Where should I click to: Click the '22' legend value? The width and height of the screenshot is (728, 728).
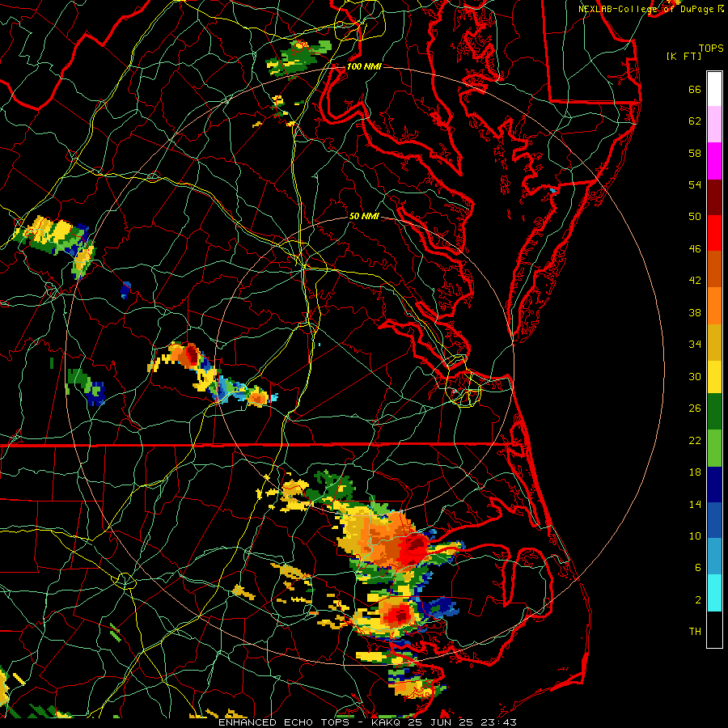click(695, 440)
